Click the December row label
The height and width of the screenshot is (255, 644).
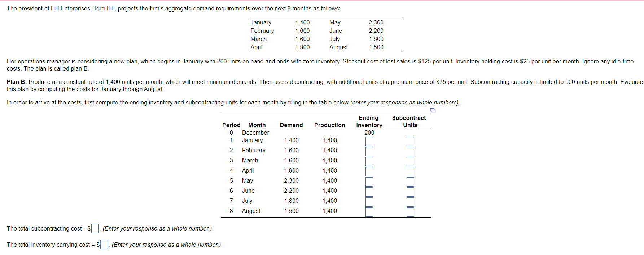coord(255,133)
